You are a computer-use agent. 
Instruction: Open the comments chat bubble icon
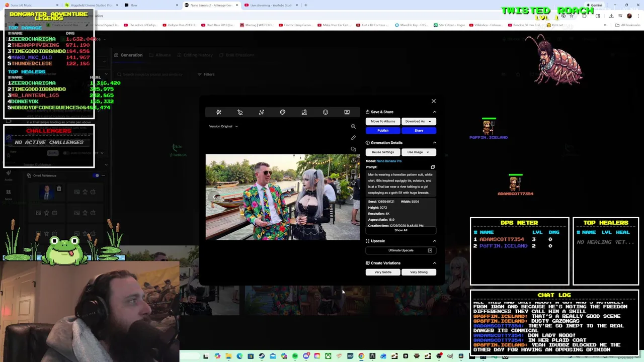pos(353,149)
